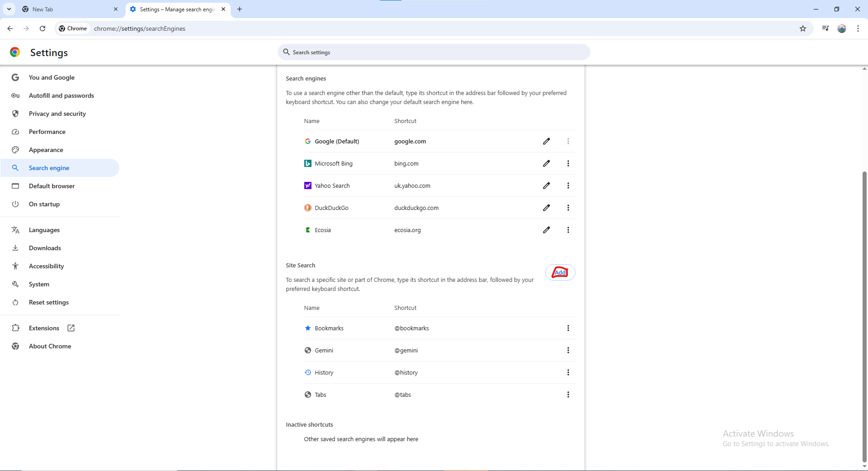The image size is (868, 471).
Task: Open more actions for Bookmarks site search
Action: point(568,328)
